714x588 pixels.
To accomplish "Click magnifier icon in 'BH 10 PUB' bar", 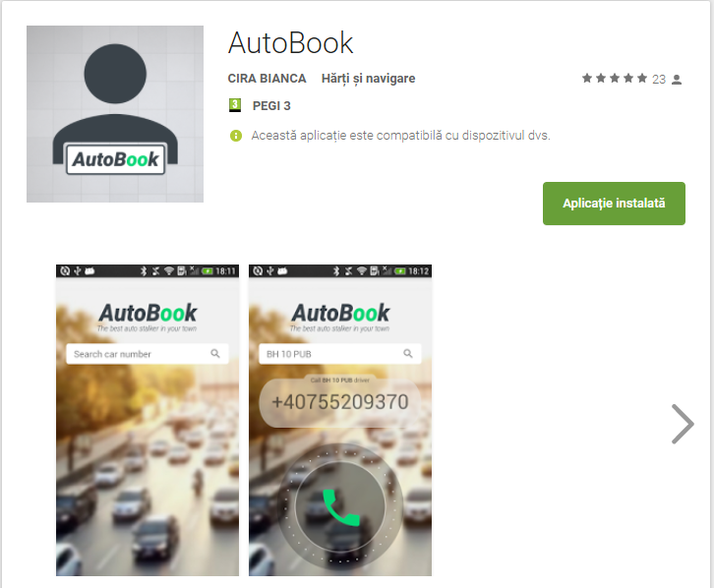I will tap(408, 354).
